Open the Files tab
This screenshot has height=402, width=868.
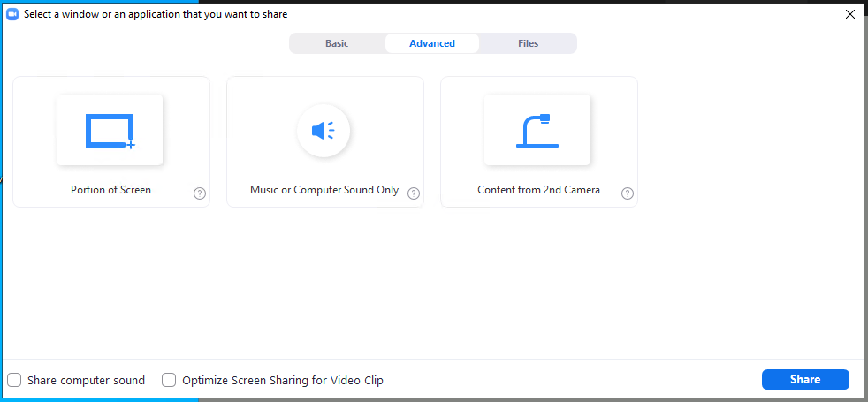point(528,43)
